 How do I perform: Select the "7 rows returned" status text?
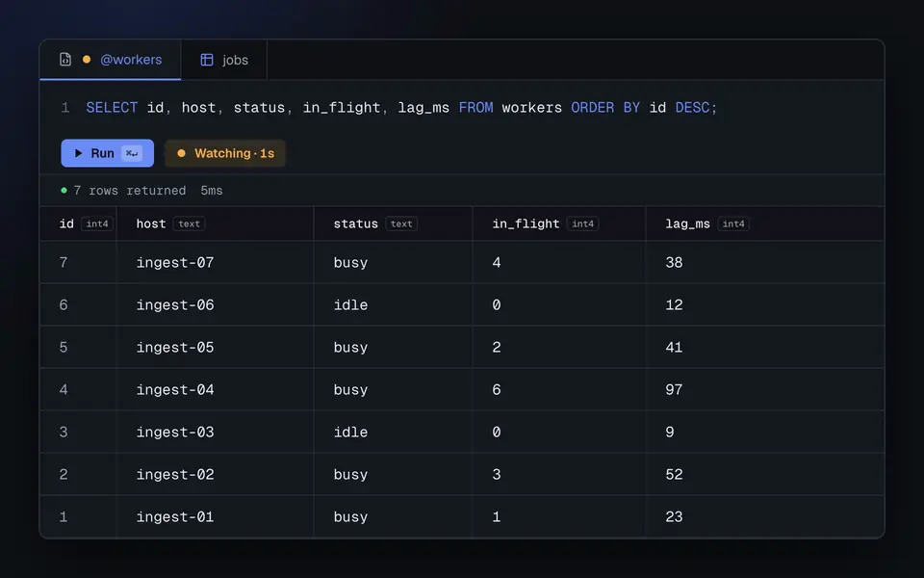(130, 191)
